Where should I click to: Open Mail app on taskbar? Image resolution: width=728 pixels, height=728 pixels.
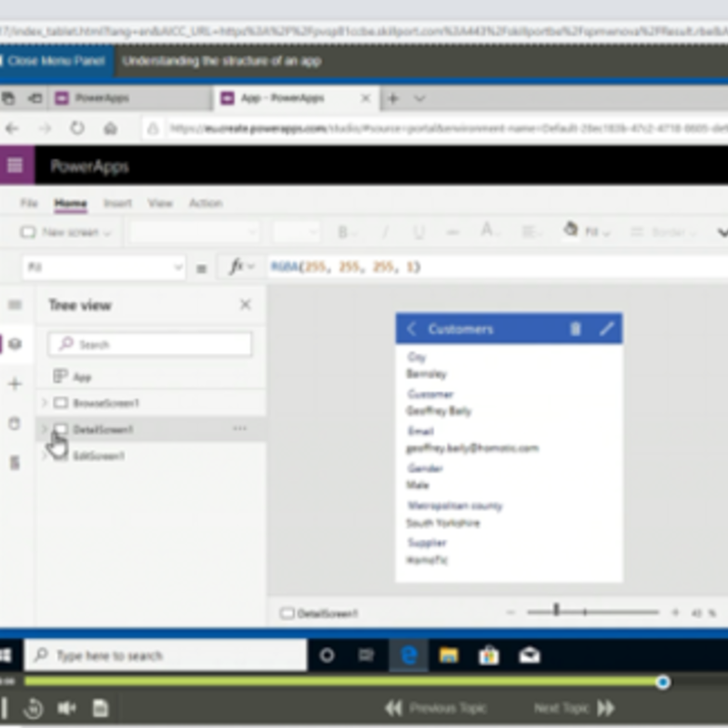[530, 655]
